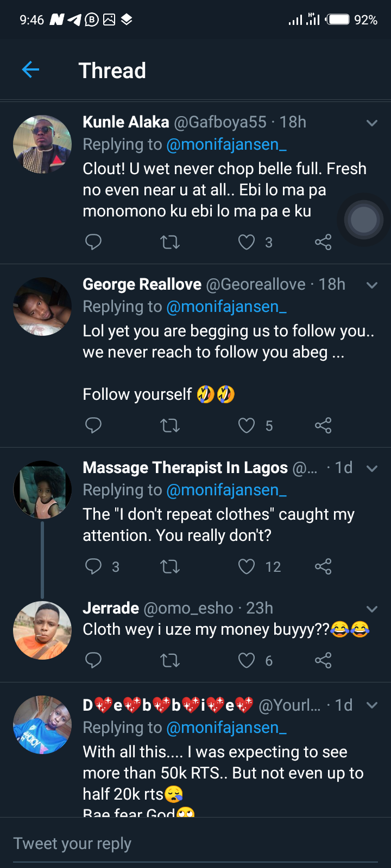
Task: Share George Reallove's tweet
Action: click(x=323, y=425)
